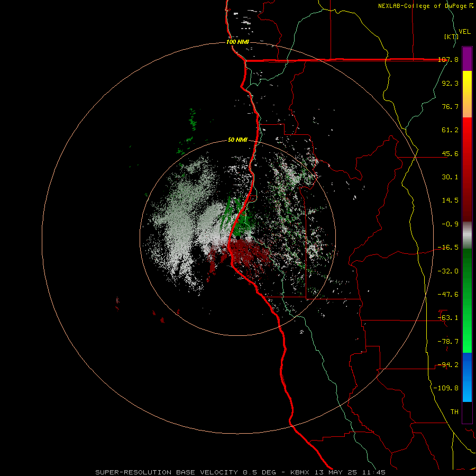Click the NEXLAB-College of DuPage watermark text
Screen dimensions: 476x476
click(425, 6)
